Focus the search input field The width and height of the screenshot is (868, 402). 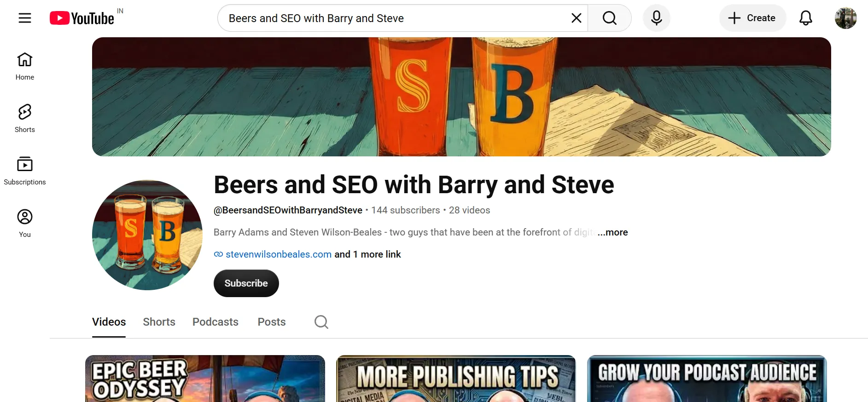[x=396, y=18]
